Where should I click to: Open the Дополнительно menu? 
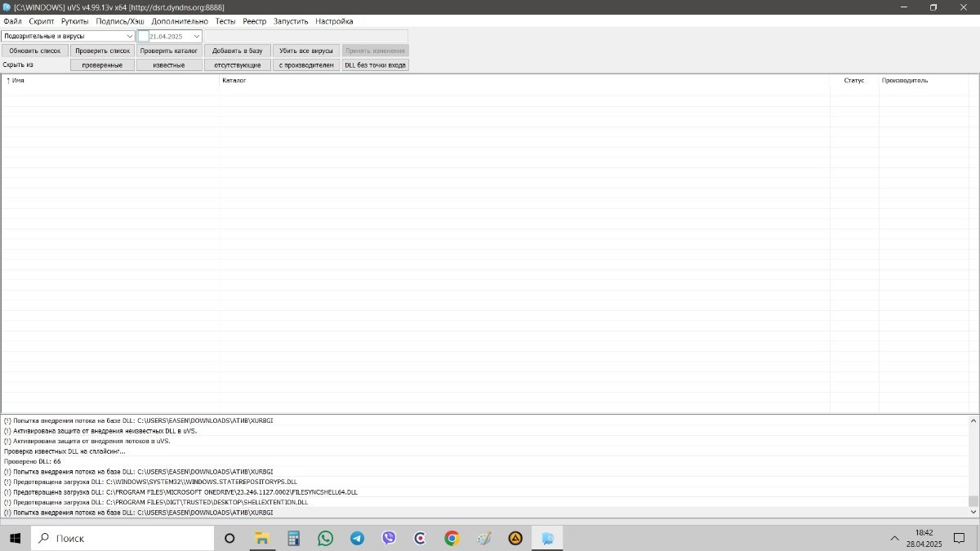(x=180, y=21)
